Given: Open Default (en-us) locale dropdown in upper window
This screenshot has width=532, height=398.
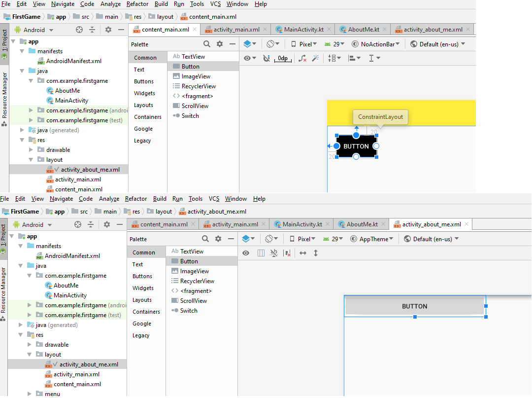Looking at the screenshot, I should click(438, 44).
